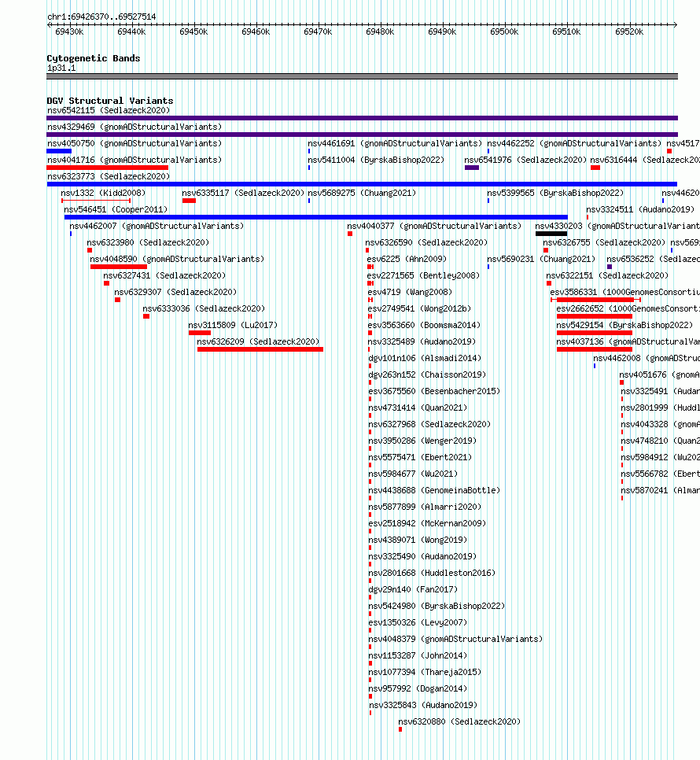Image resolution: width=700 pixels, height=760 pixels.
Task: Open nsv2801668 (Huddleston2016) label
Action: 432,573
